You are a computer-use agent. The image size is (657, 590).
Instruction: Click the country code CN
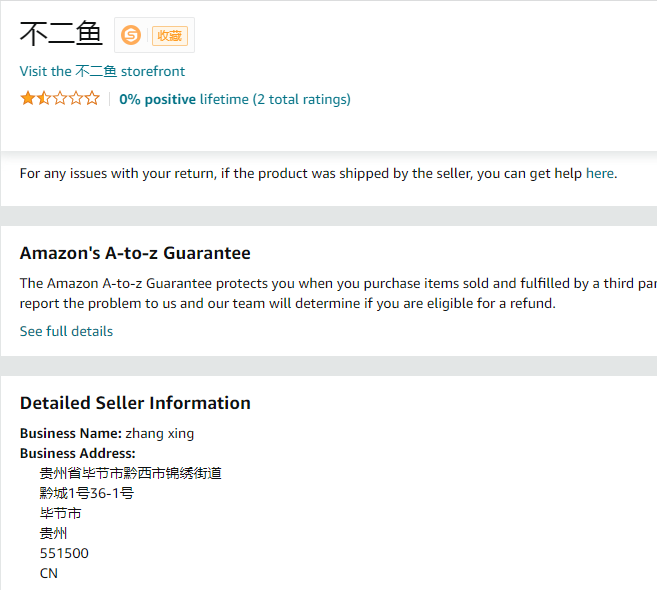tap(49, 573)
